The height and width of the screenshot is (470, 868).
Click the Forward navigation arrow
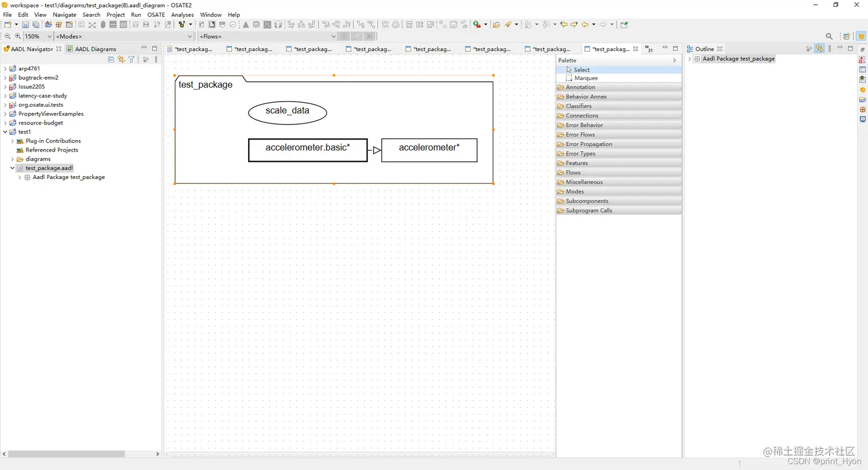(x=603, y=25)
